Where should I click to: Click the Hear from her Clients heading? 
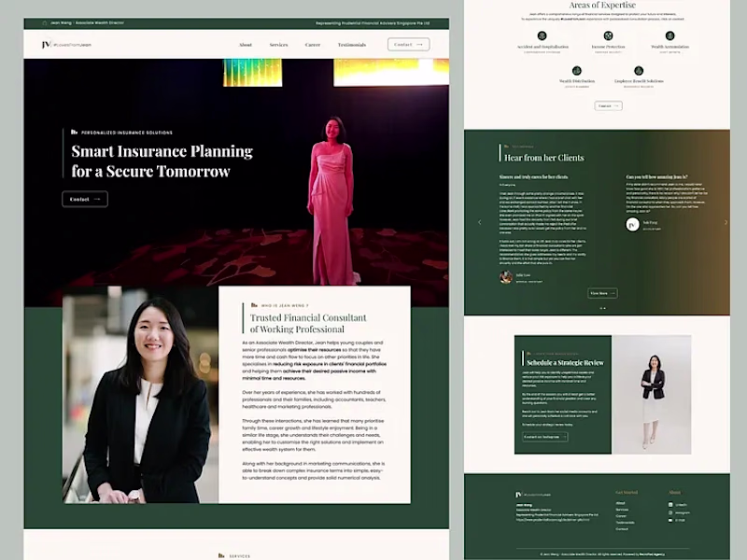point(544,158)
